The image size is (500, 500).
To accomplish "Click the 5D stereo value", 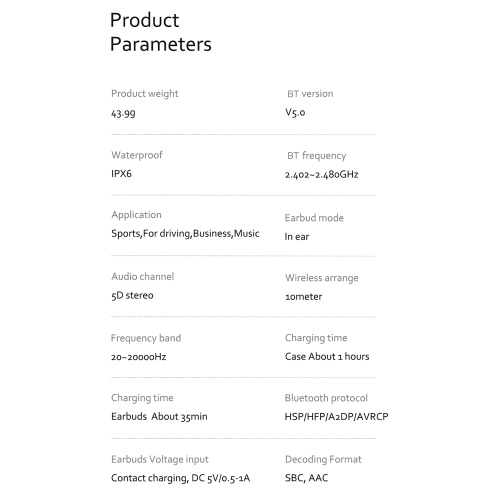I will (132, 296).
